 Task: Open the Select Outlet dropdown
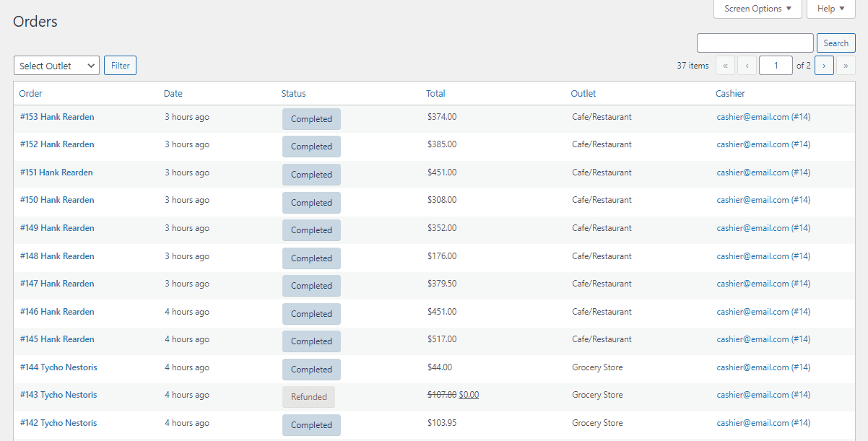point(56,66)
